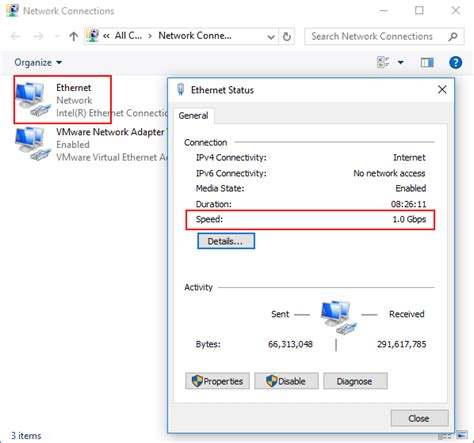Change your view icon in toolbar
This screenshot has width=474, height=443.
pos(383,62)
